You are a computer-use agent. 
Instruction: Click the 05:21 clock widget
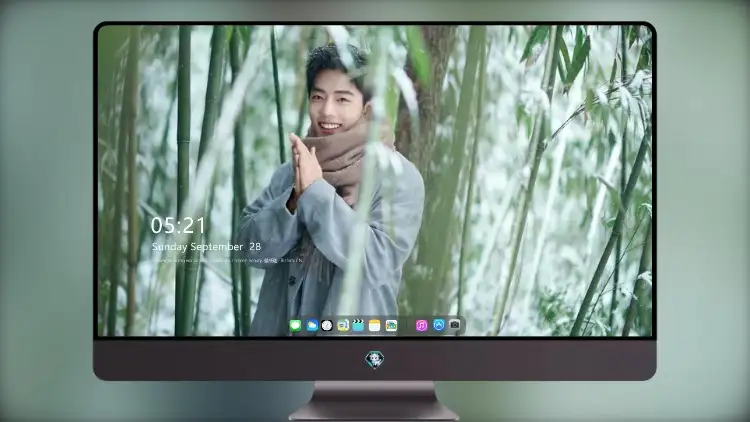point(178,225)
